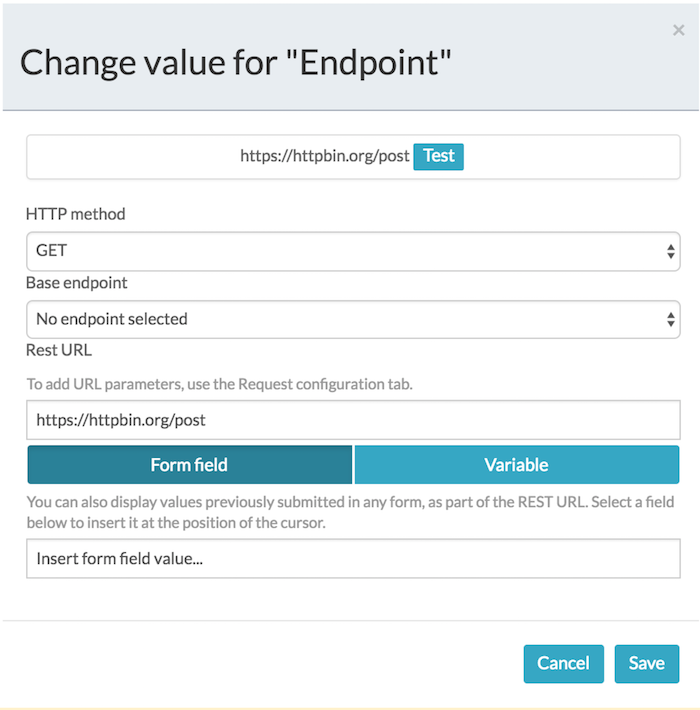Image resolution: width=700 pixels, height=710 pixels.
Task: Click empty space left of the preview URL
Action: click(130, 156)
